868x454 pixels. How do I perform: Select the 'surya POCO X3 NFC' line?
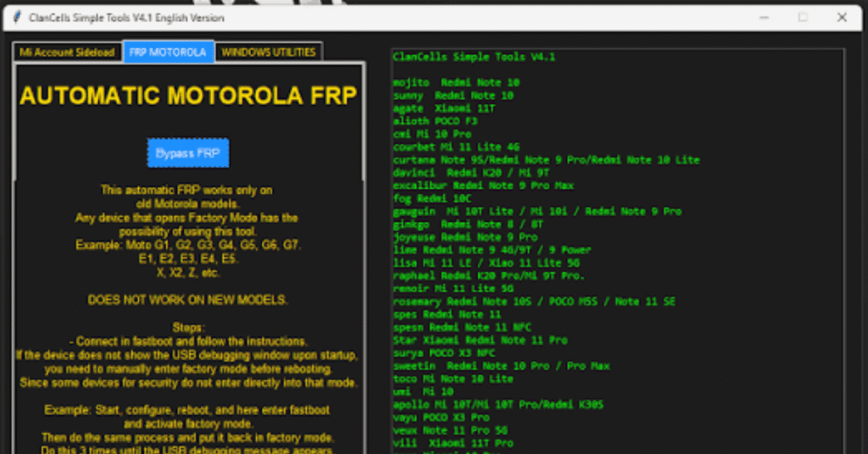pyautogui.click(x=444, y=353)
